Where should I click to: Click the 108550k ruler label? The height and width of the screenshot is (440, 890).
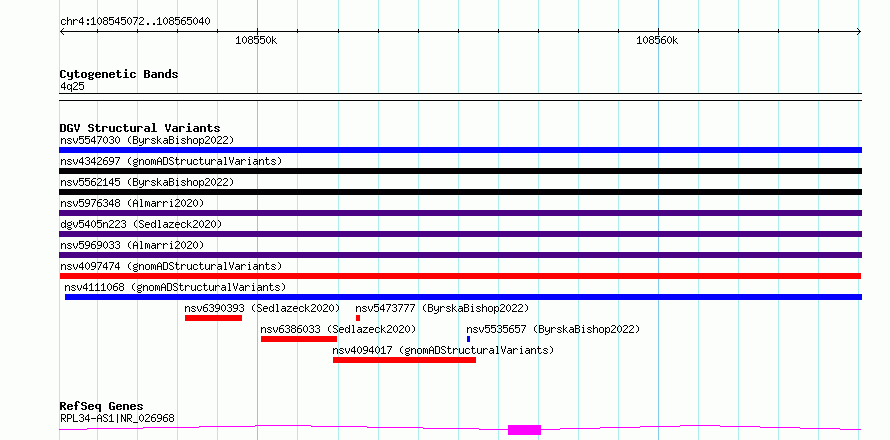click(x=256, y=40)
